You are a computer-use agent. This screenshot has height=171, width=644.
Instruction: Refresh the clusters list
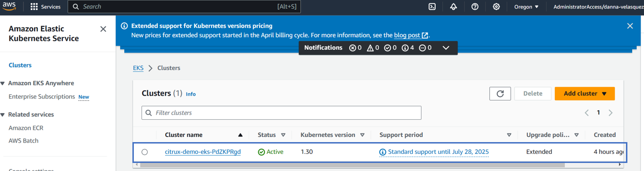(x=500, y=94)
